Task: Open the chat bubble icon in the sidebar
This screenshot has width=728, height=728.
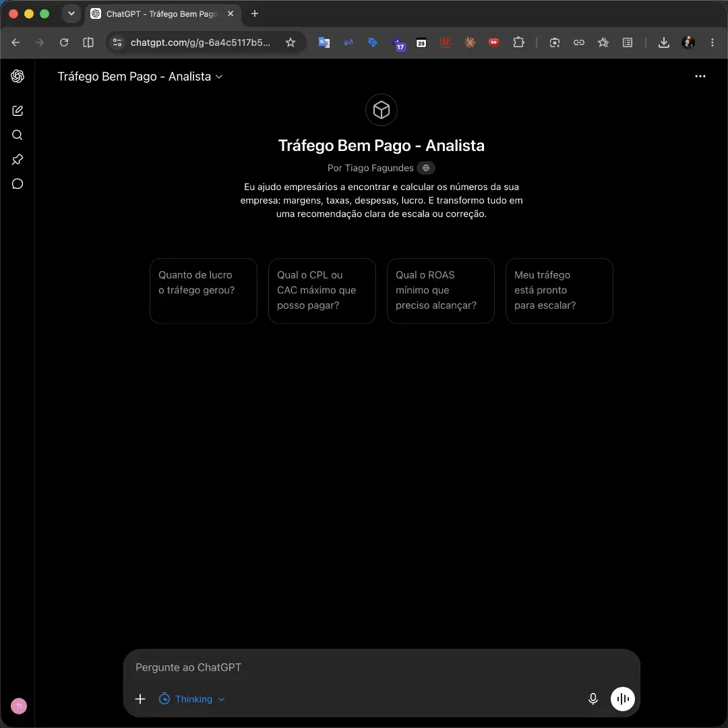Action: (18, 184)
